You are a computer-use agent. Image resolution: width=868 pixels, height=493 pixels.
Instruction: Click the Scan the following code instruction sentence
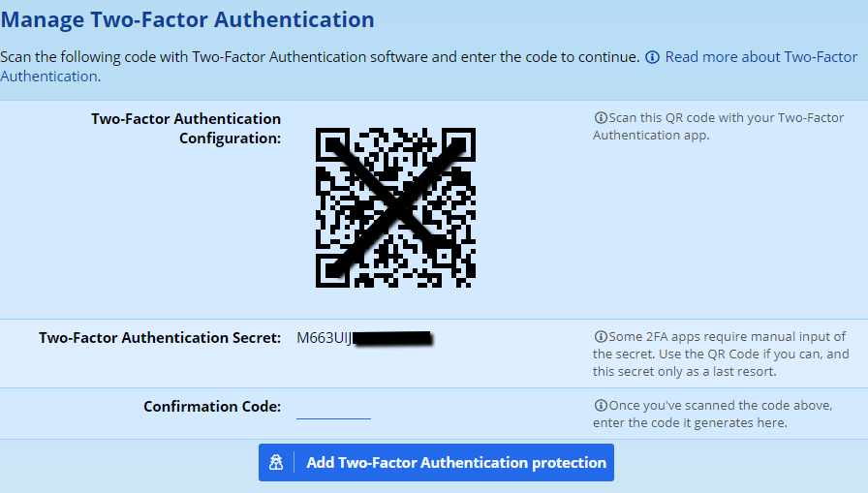320,57
